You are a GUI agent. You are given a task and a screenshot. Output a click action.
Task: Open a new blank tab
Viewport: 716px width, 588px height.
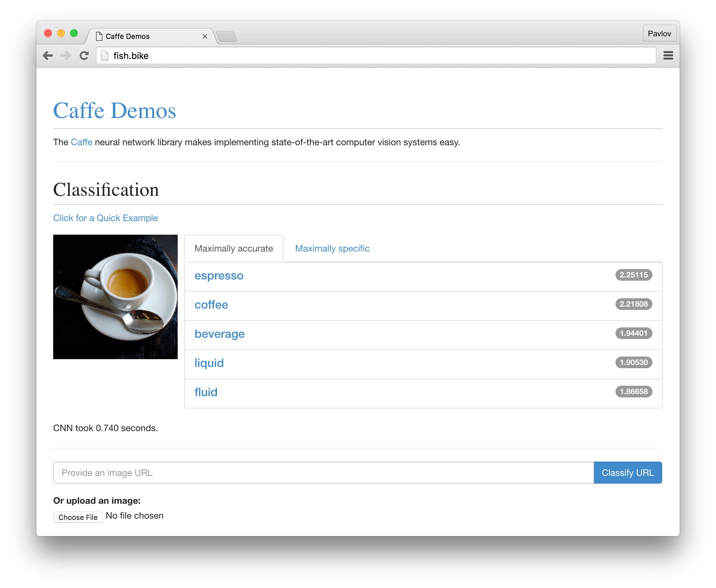pos(226,36)
